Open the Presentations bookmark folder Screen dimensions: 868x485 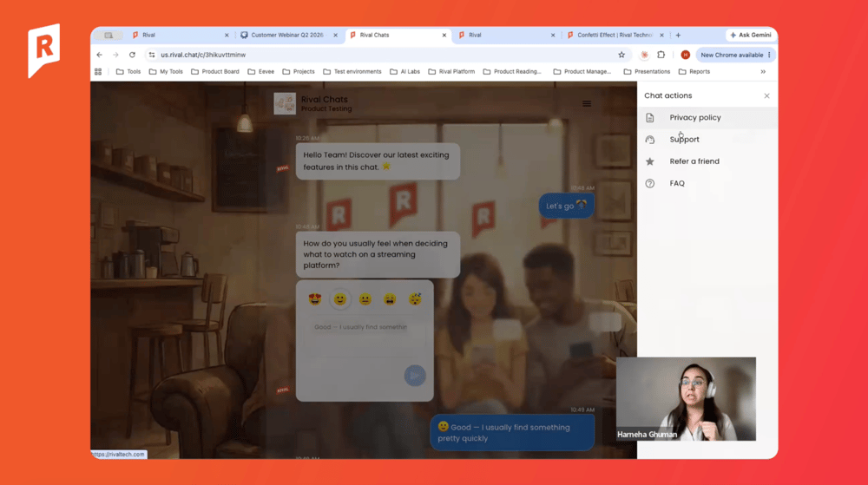647,71
